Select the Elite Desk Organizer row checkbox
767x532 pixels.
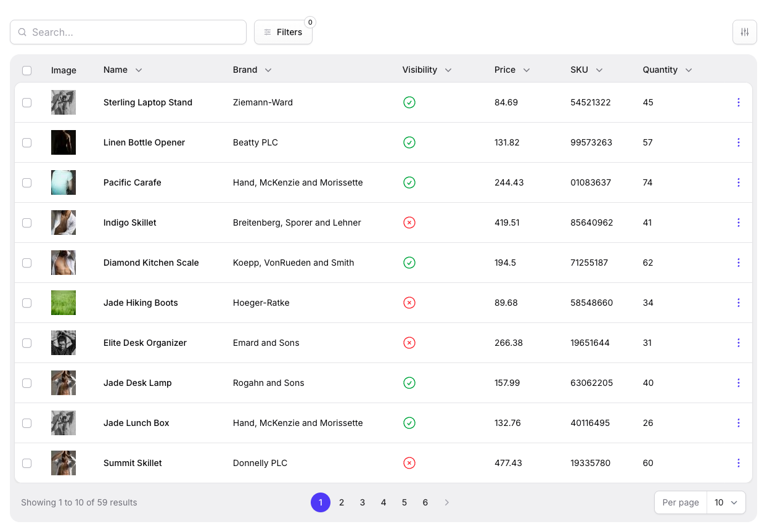pos(27,343)
